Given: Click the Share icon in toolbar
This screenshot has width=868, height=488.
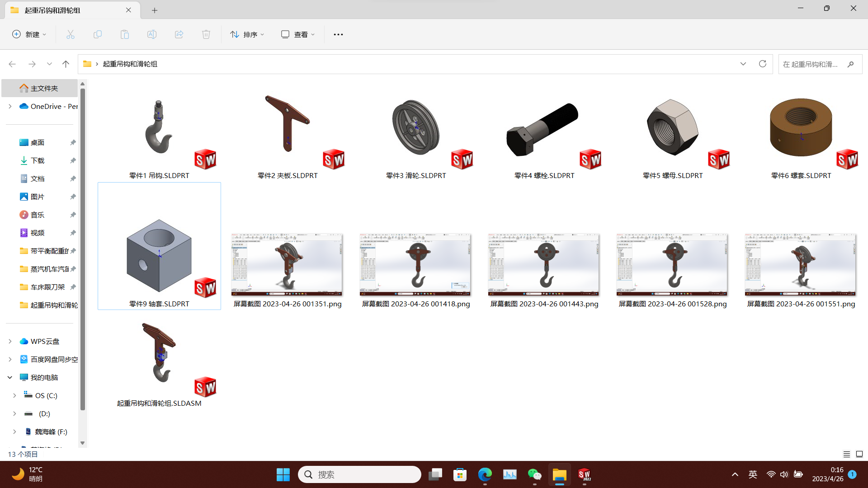Looking at the screenshot, I should pos(179,34).
